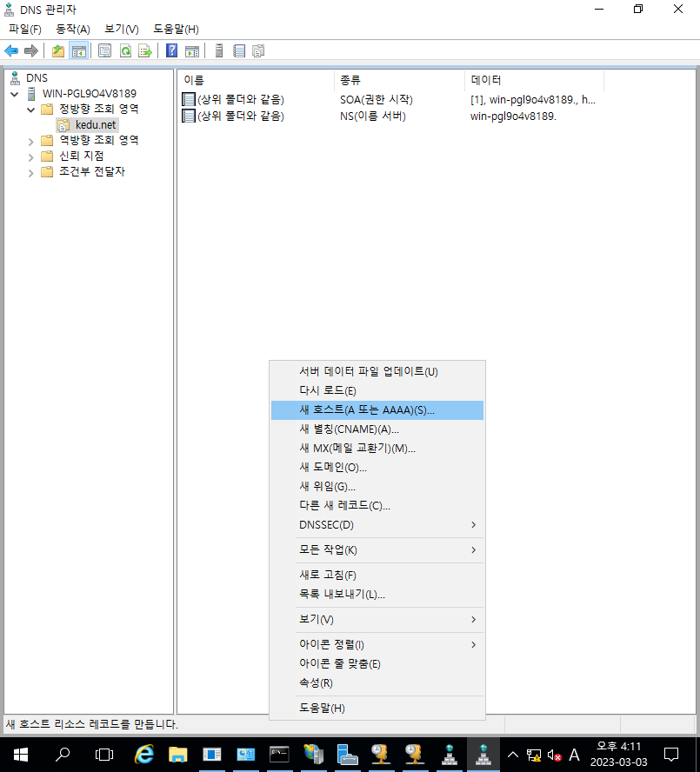The image size is (700, 772).
Task: Choose 새 위임(G)... from context menu
Action: 377,487
